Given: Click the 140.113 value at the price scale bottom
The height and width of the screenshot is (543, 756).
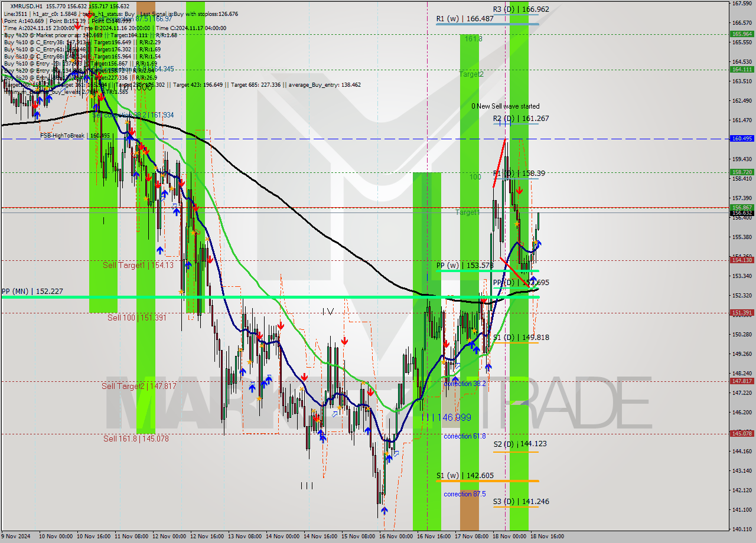Looking at the screenshot, I should click(x=742, y=529).
